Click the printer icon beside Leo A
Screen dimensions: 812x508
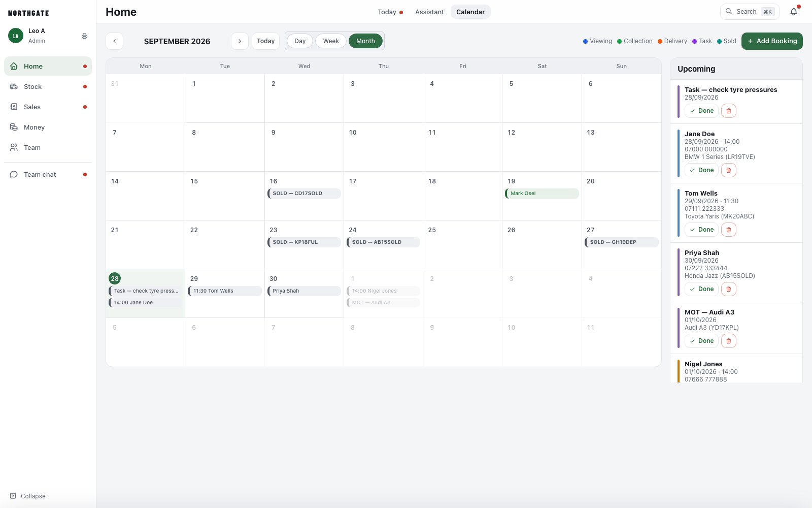(x=84, y=36)
